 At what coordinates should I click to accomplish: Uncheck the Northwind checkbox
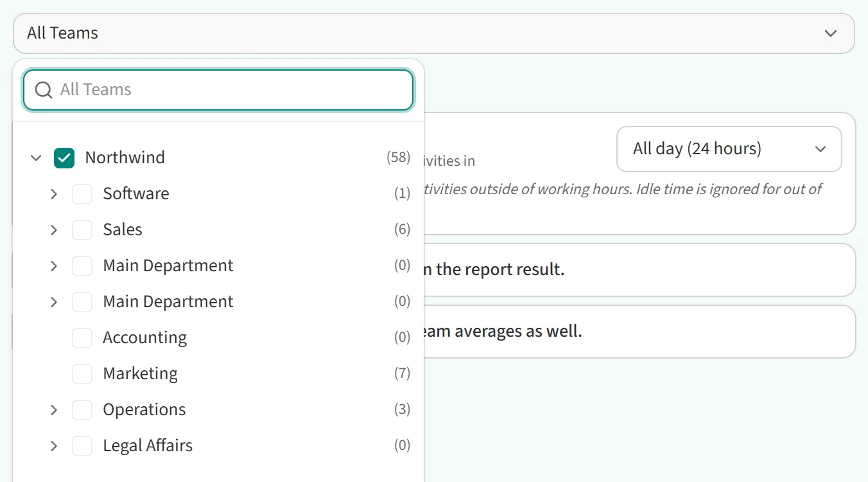(x=64, y=157)
